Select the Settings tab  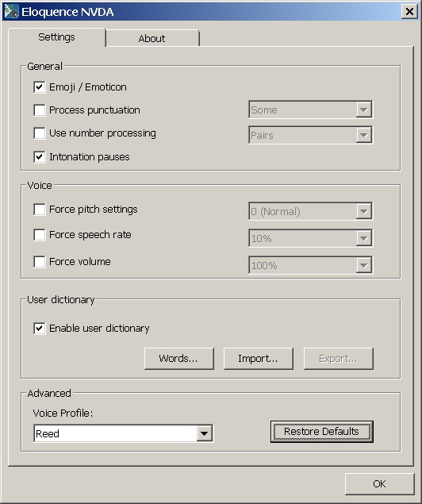coord(57,37)
